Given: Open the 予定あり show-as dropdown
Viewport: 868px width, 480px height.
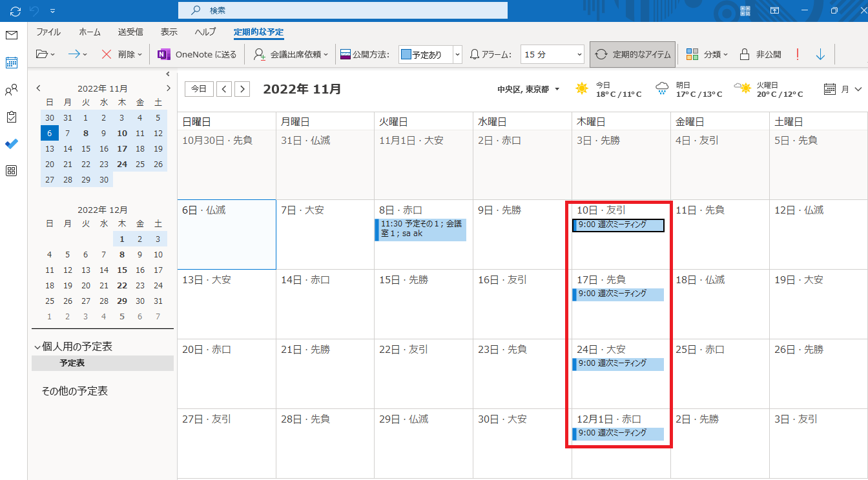Looking at the screenshot, I should point(457,55).
